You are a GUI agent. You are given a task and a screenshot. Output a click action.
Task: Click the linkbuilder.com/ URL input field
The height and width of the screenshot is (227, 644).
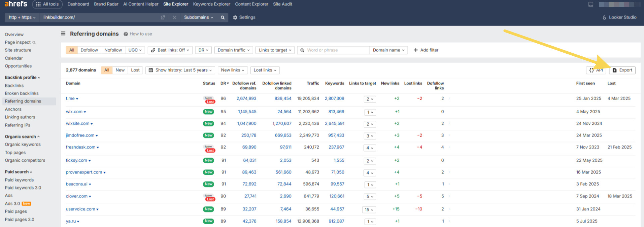click(x=100, y=17)
